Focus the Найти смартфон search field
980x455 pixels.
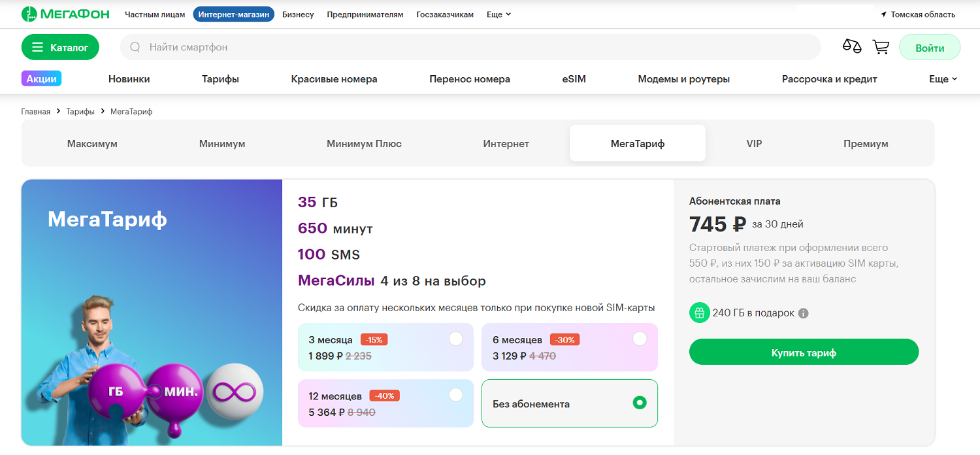(x=470, y=47)
